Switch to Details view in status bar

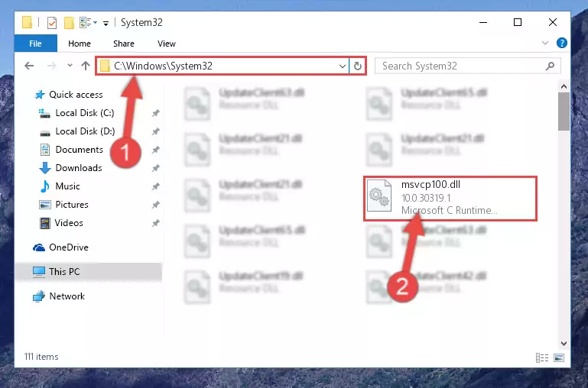pos(542,357)
